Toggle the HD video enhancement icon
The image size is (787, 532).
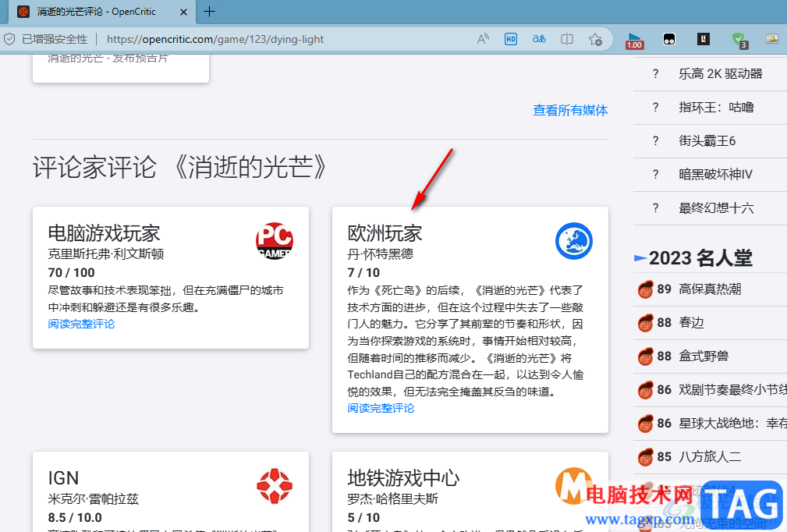tap(510, 39)
